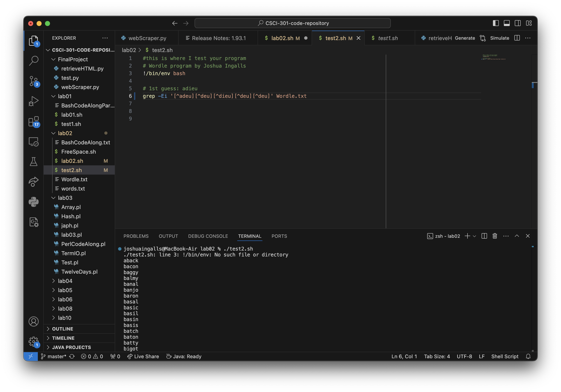Open the Search view in activity bar

coord(33,60)
